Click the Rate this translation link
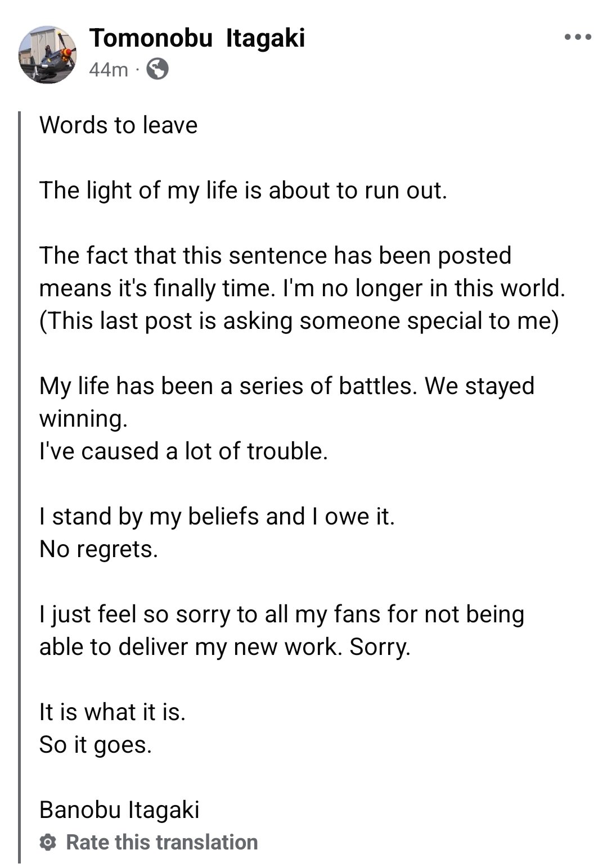The width and height of the screenshot is (607, 868). pos(162,842)
